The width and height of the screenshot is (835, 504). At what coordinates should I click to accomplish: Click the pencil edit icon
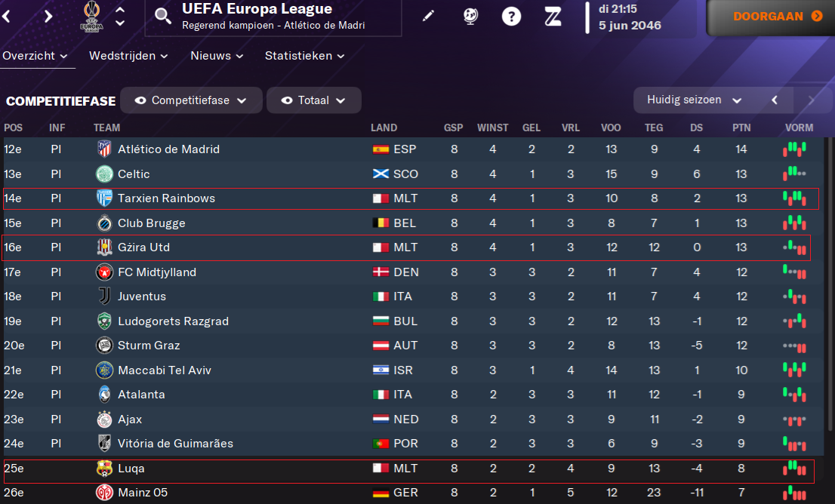tap(428, 16)
